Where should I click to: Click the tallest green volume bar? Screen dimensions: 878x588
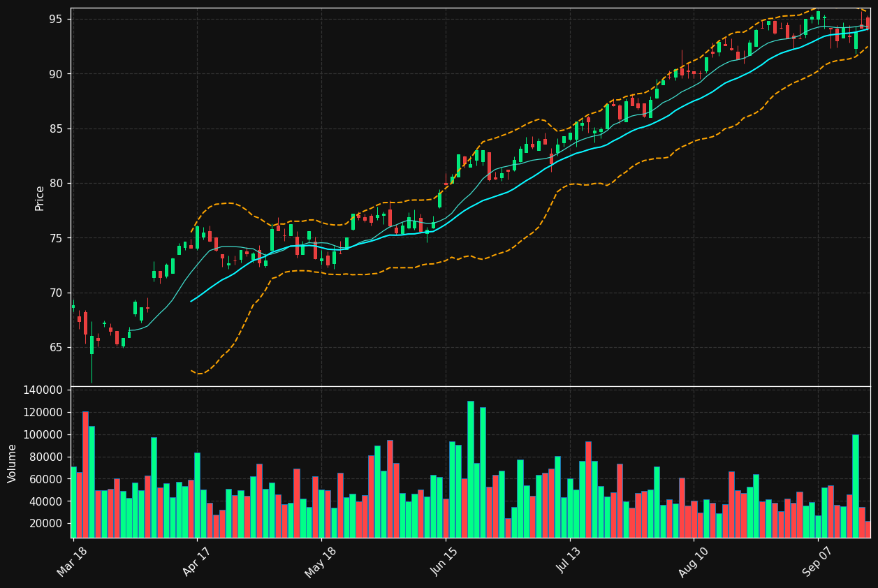(470, 469)
